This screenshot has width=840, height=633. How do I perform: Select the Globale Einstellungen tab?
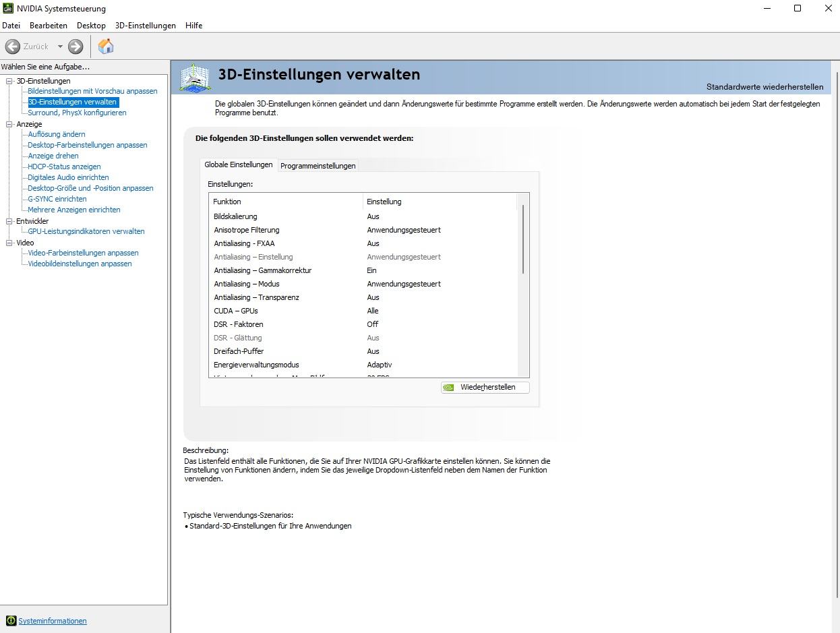pyautogui.click(x=239, y=164)
